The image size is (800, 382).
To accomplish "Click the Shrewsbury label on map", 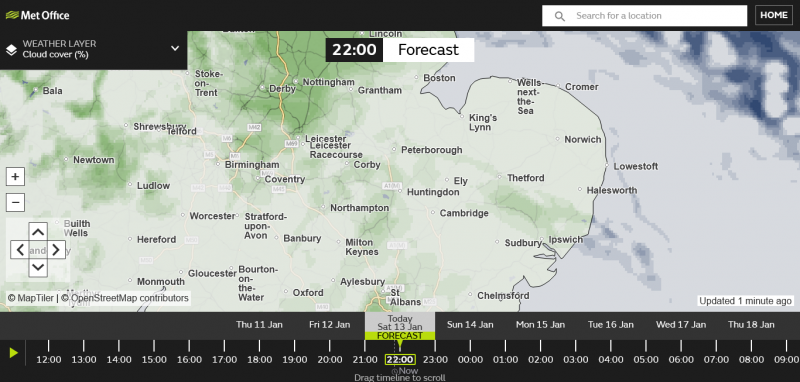I will click(x=160, y=126).
